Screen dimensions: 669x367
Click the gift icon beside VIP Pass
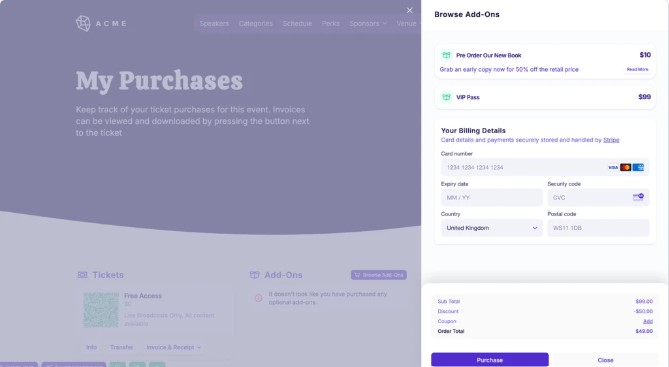point(446,97)
